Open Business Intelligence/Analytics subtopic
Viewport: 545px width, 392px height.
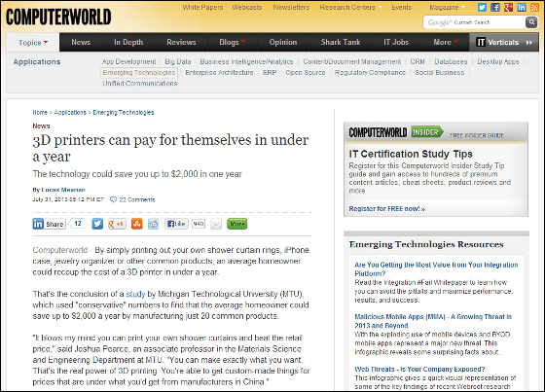point(246,61)
